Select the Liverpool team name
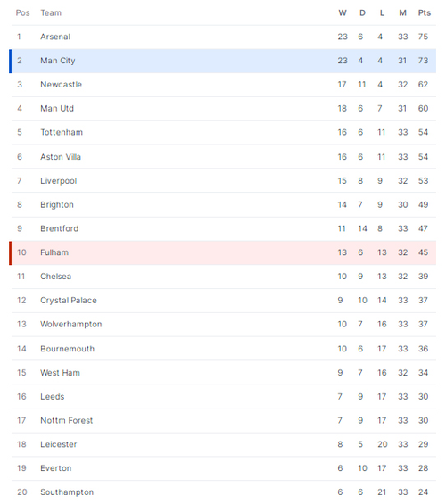 coord(59,181)
